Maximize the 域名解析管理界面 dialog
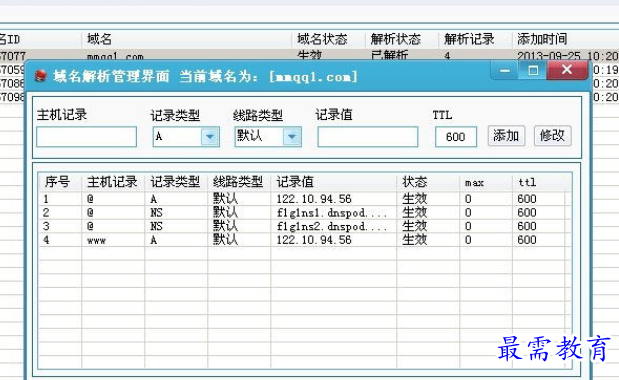Image resolution: width=619 pixels, height=380 pixels. click(x=533, y=71)
